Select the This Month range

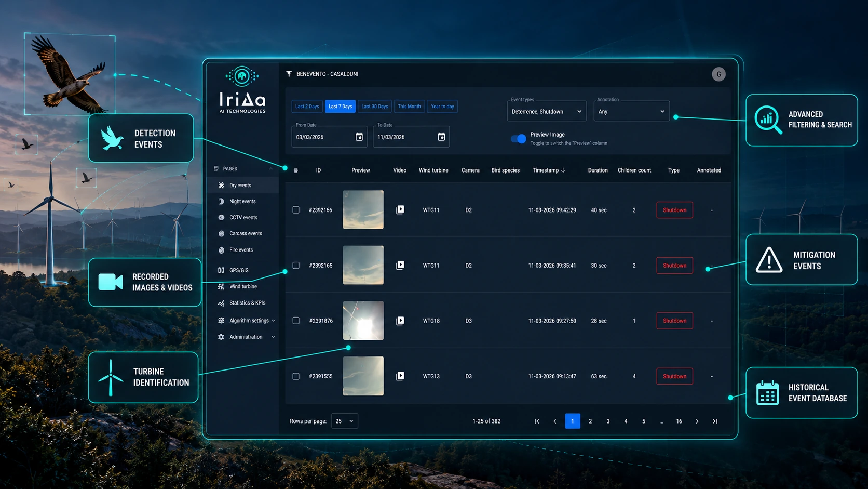point(409,107)
